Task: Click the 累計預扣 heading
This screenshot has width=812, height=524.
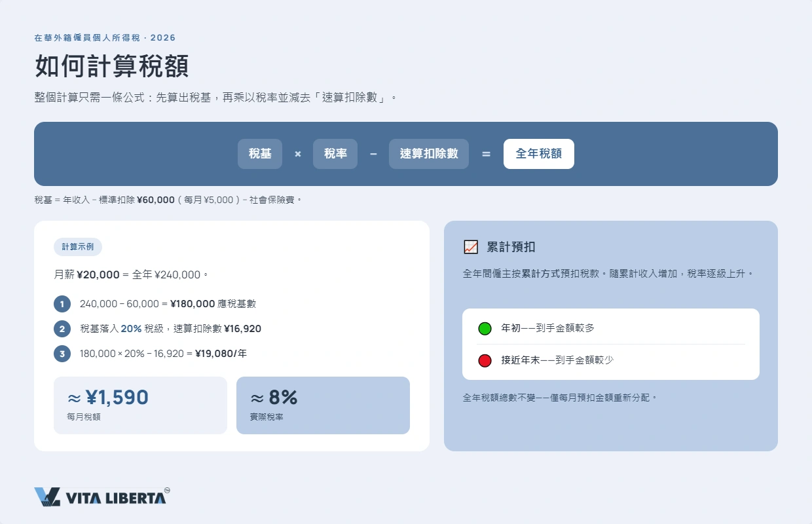Action: [x=511, y=247]
